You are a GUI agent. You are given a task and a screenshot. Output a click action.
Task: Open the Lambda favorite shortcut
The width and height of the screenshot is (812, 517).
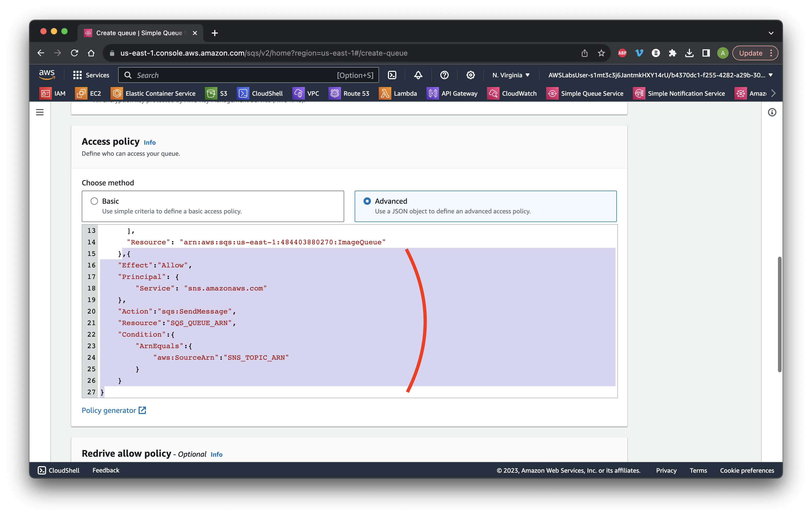pos(398,93)
